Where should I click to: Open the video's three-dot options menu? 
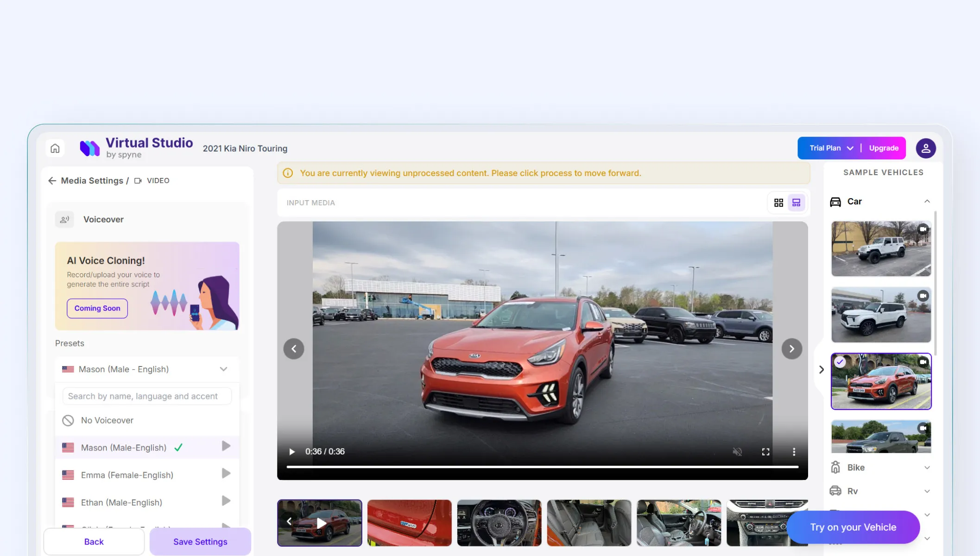point(794,452)
